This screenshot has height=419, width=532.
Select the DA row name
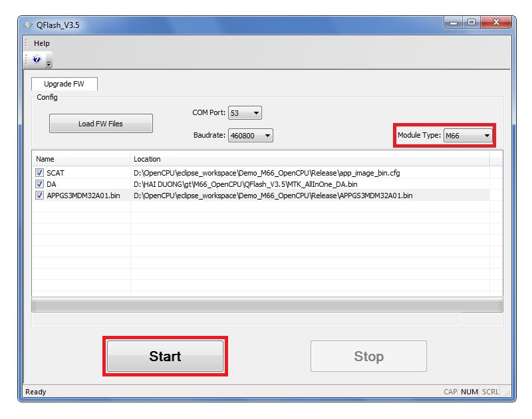click(52, 184)
